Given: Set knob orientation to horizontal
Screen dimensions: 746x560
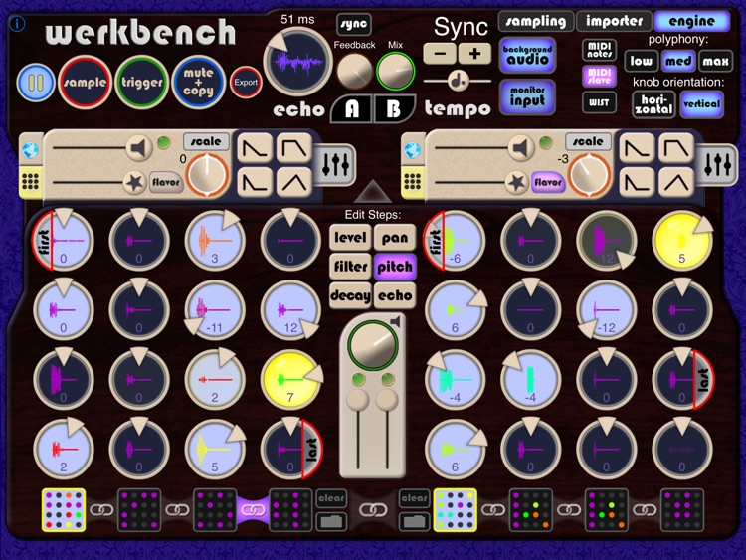Looking at the screenshot, I should tap(653, 104).
